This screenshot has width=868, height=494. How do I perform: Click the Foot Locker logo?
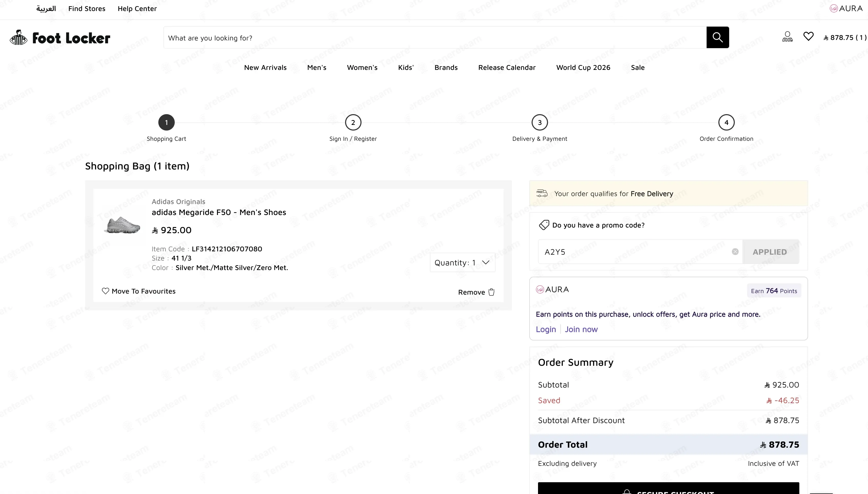tap(60, 38)
